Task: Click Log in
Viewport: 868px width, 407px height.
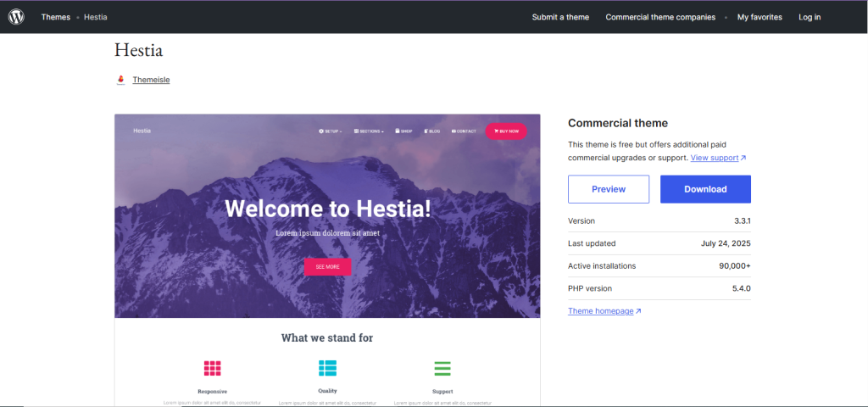Action: (x=810, y=17)
